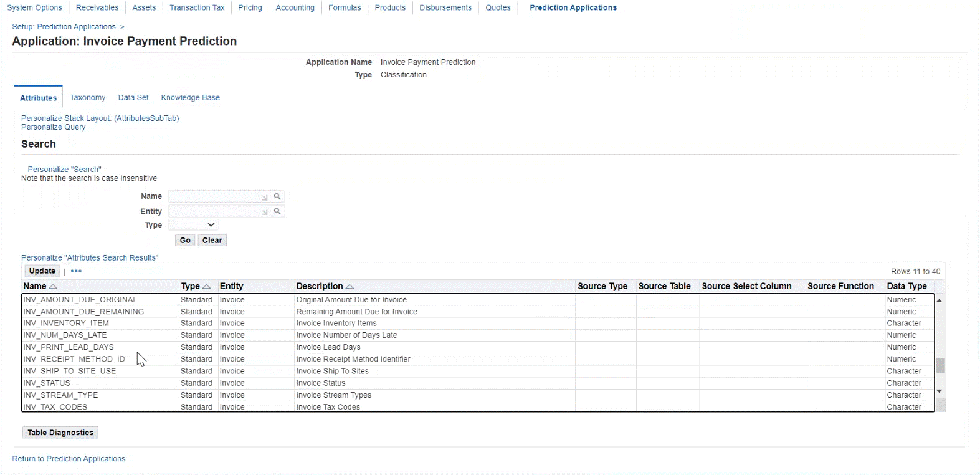Viewport: 980px width, 475px height.
Task: Open the Type dropdown in Search
Action: coord(194,225)
